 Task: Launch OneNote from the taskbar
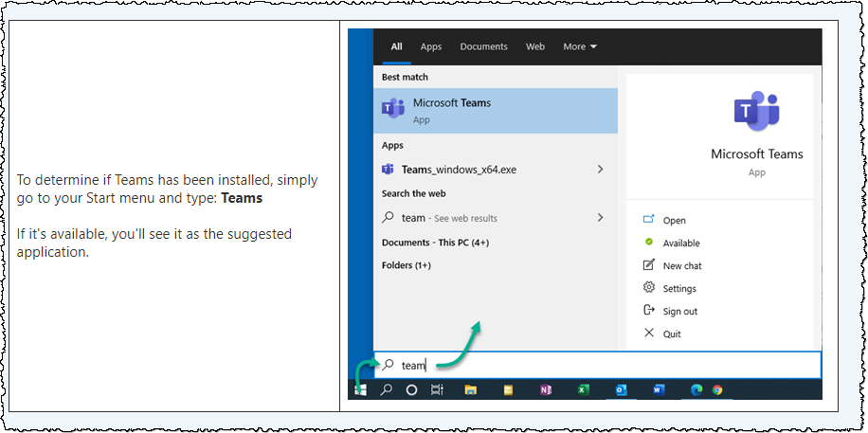point(545,389)
